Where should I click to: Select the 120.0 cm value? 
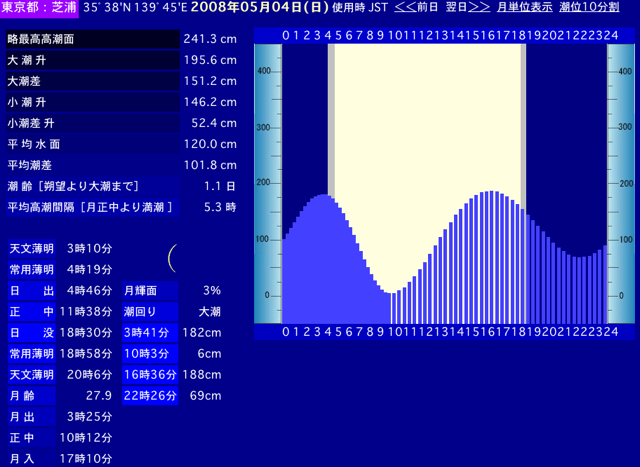(x=210, y=145)
